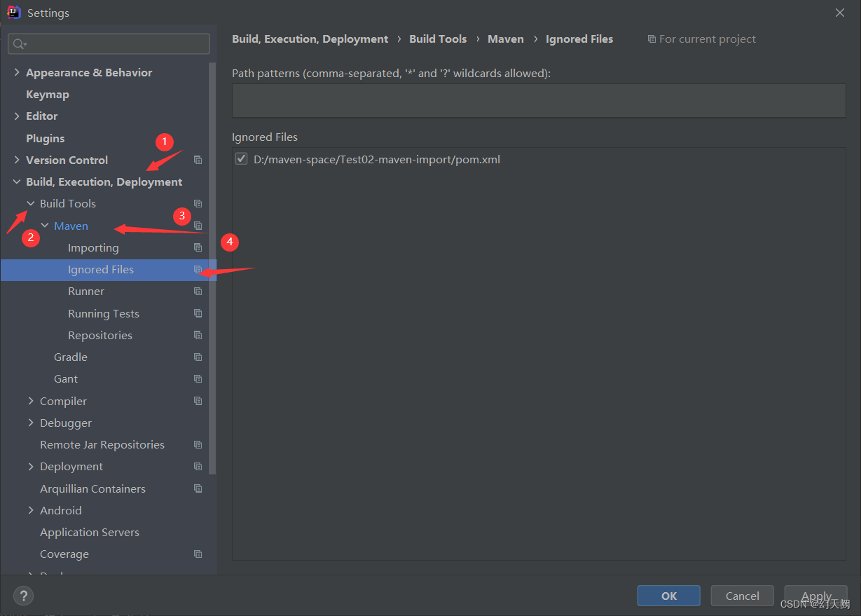Select the D:/maven-space/Test02-maven-import/pom.xml entry
861x616 pixels.
coord(377,159)
